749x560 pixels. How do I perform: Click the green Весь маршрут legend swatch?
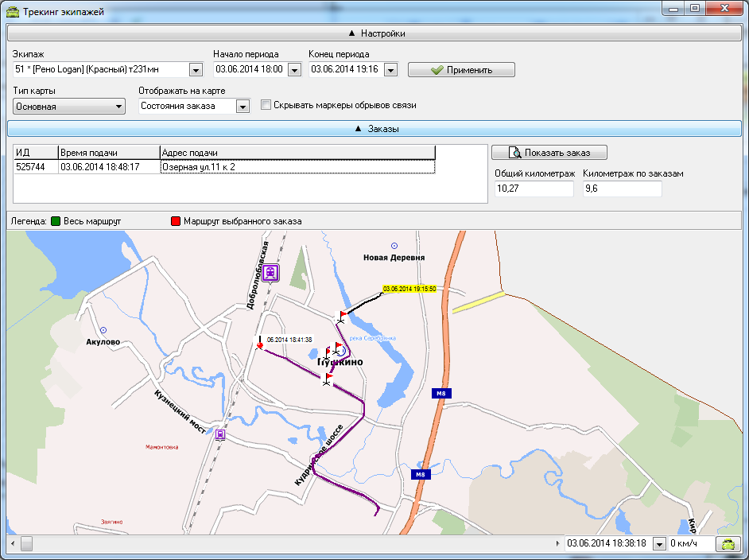(x=56, y=221)
